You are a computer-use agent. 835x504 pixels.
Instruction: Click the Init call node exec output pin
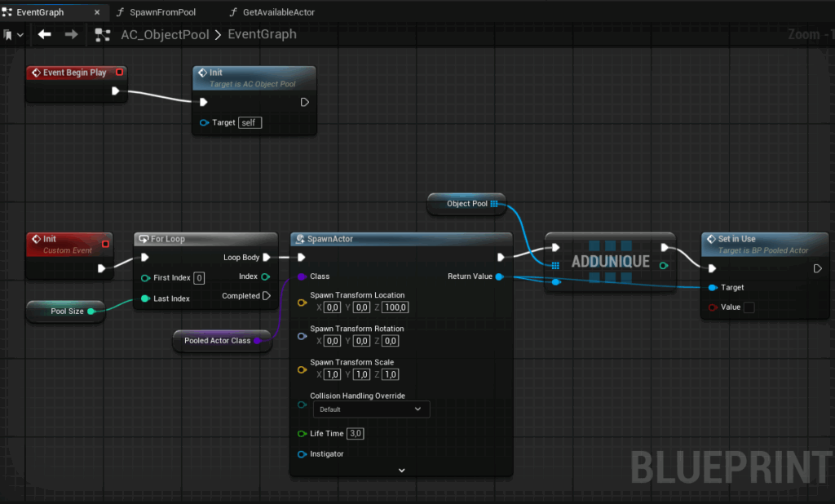305,102
